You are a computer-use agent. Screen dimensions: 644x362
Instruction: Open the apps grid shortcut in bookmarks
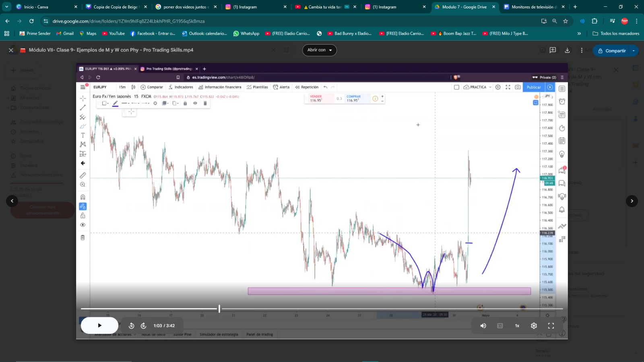pyautogui.click(x=7, y=33)
